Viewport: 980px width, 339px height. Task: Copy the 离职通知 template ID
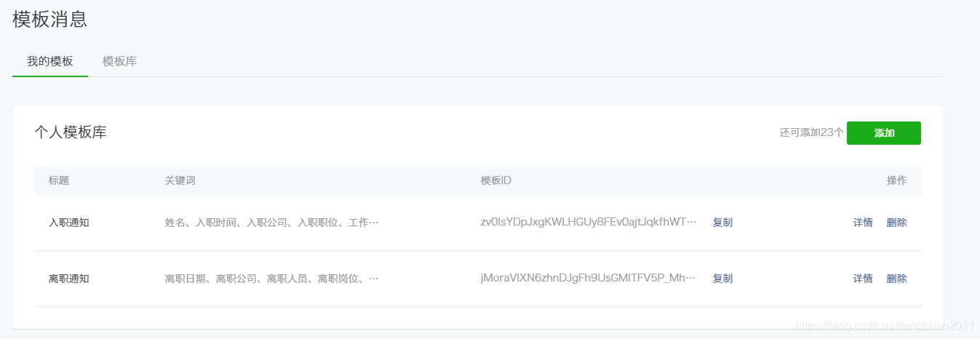[x=722, y=279]
